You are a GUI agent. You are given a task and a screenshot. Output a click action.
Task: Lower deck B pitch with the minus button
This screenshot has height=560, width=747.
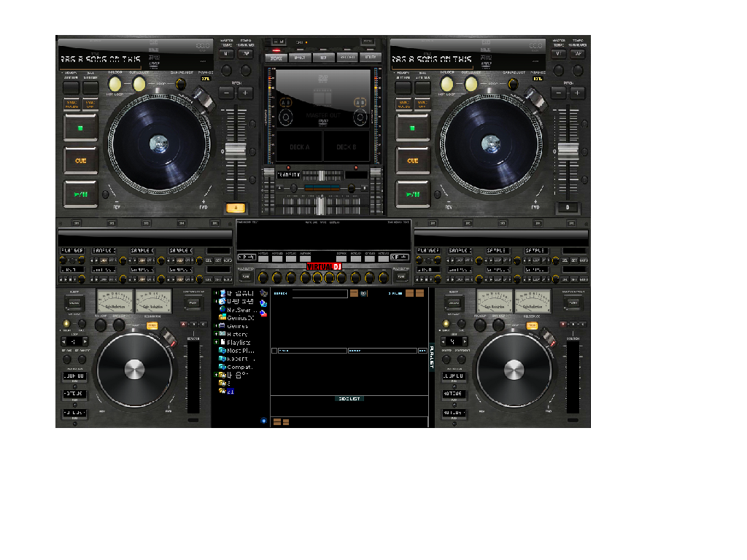tap(559, 93)
